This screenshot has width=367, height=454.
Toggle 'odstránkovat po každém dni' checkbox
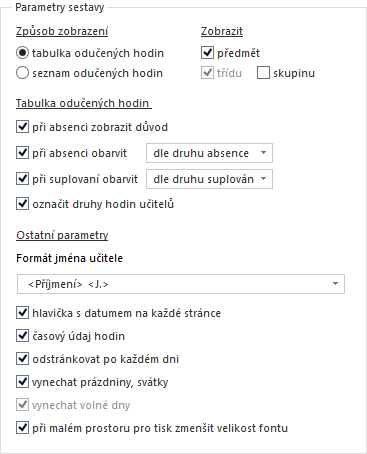click(22, 359)
